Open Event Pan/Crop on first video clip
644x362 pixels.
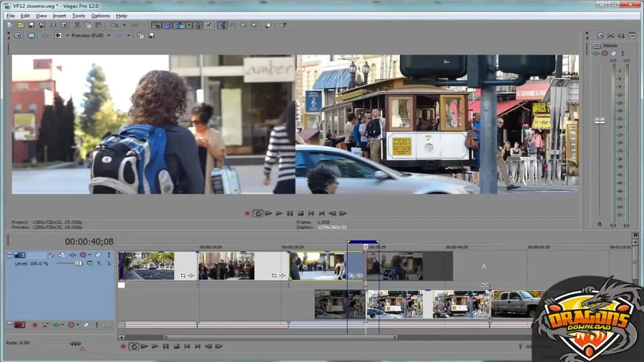(x=183, y=275)
